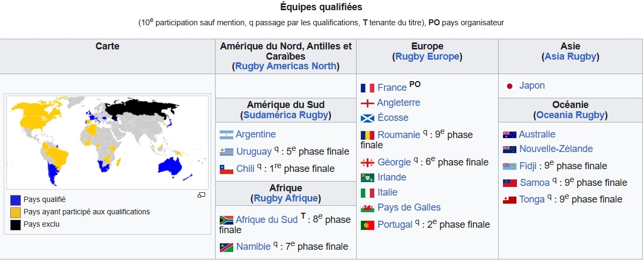Viewport: 644px width, 260px height.
Task: Click the Scotland flag icon
Action: [367, 118]
